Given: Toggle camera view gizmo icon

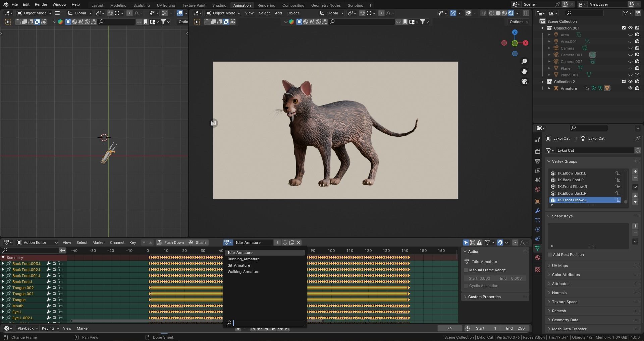Looking at the screenshot, I should (524, 81).
